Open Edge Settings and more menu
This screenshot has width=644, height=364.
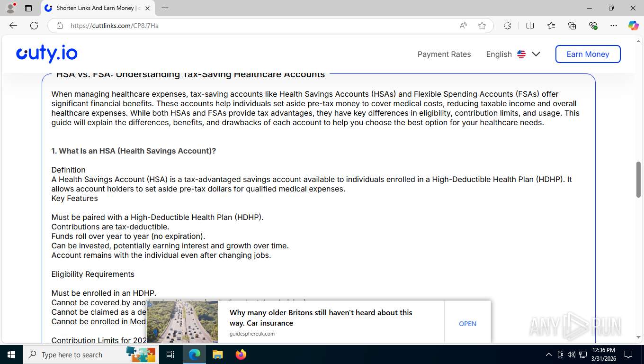(614, 26)
